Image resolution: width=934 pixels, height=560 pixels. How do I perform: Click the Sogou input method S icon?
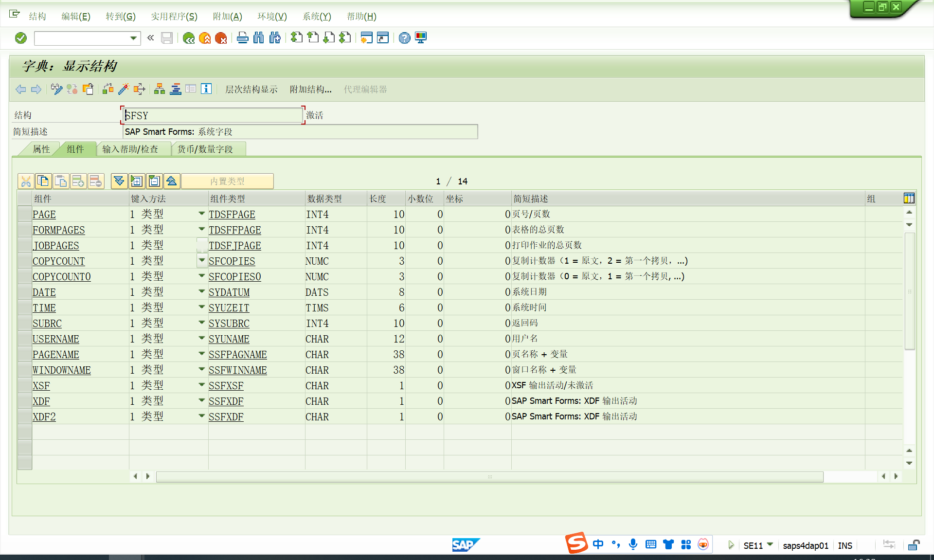point(576,543)
